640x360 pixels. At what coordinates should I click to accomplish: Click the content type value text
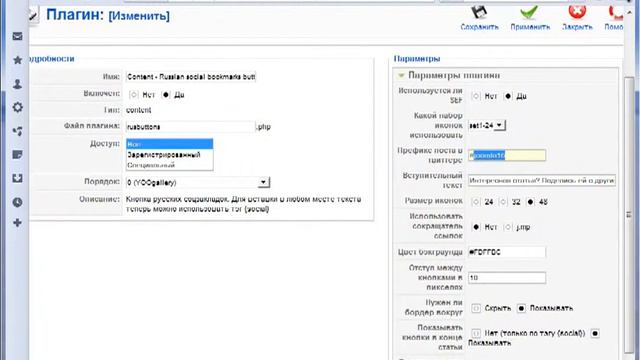(139, 110)
